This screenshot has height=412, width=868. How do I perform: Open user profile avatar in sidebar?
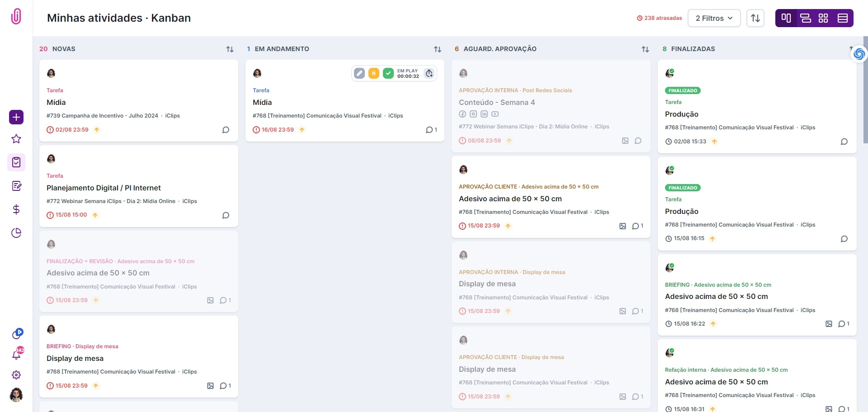pyautogui.click(x=16, y=395)
